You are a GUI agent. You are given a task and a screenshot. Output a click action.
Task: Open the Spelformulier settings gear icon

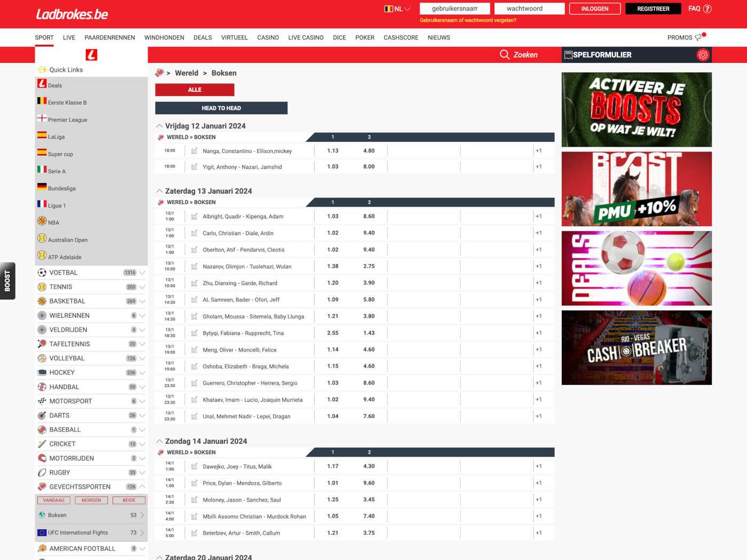click(703, 55)
